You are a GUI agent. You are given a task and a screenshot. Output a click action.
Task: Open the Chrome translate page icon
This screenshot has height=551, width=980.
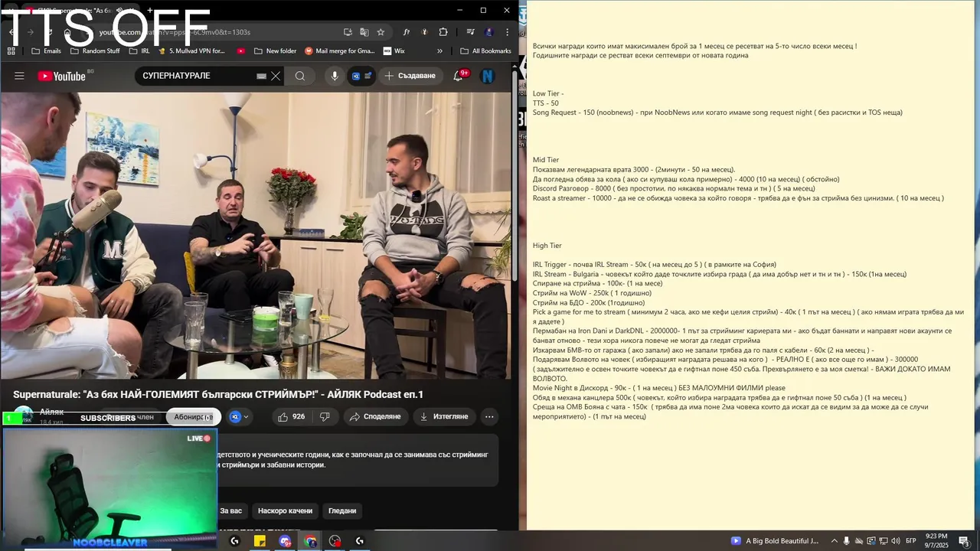tap(364, 32)
